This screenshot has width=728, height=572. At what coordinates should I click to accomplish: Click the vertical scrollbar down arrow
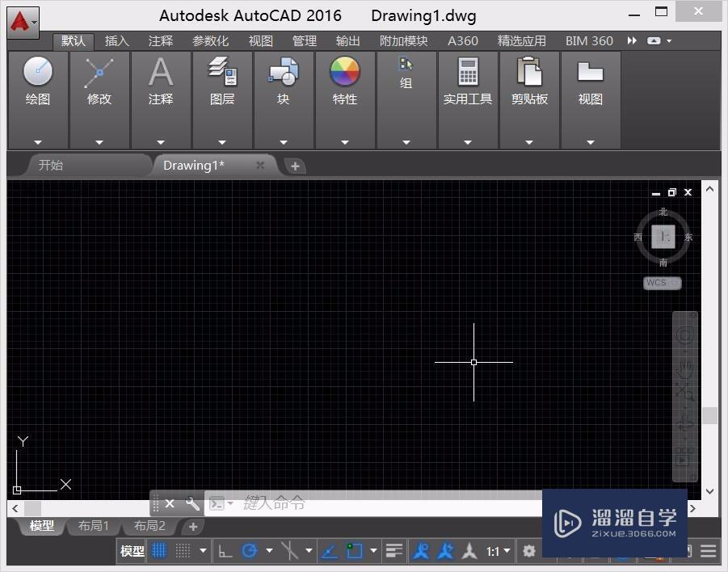pos(710,491)
